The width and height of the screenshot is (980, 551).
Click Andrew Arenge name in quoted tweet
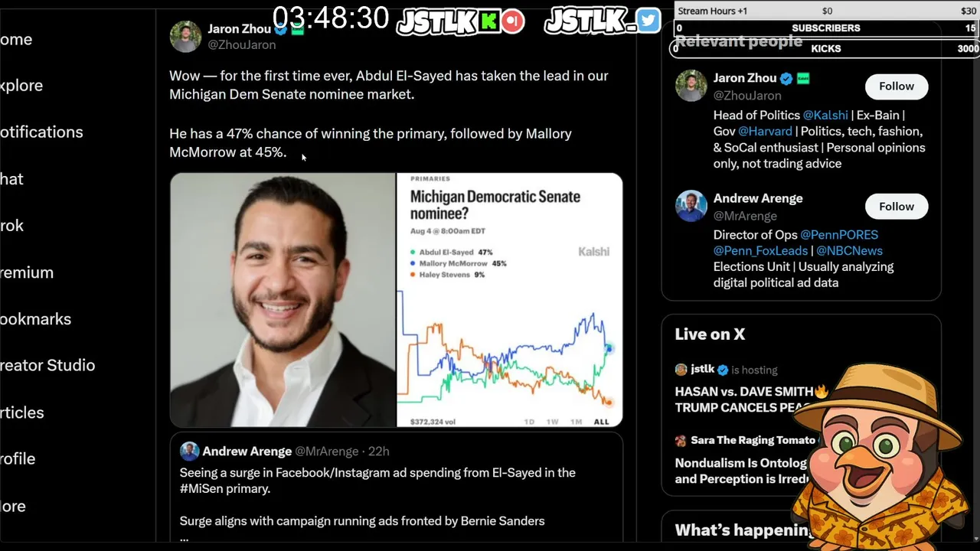coord(247,452)
